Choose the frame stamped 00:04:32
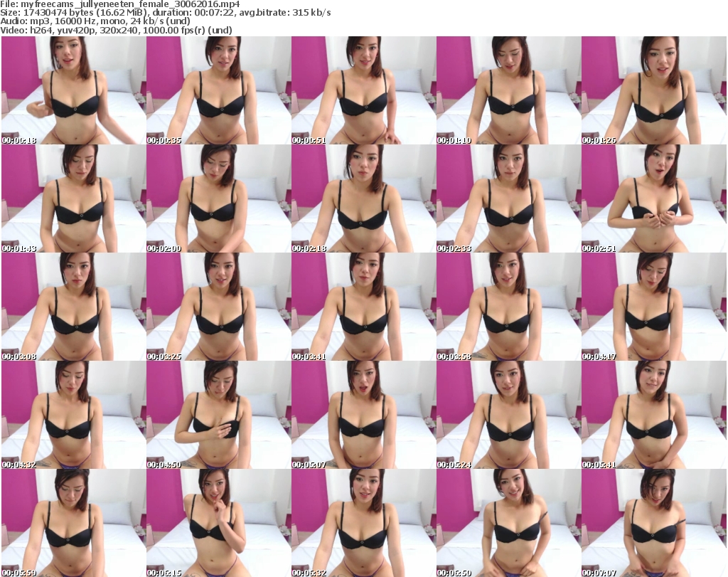The height and width of the screenshot is (577, 728). (x=74, y=415)
